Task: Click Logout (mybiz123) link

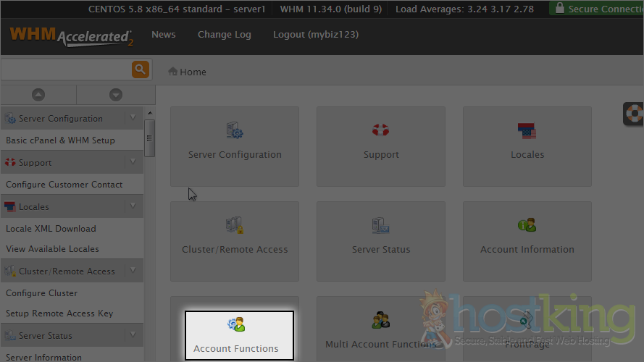Action: pyautogui.click(x=315, y=35)
